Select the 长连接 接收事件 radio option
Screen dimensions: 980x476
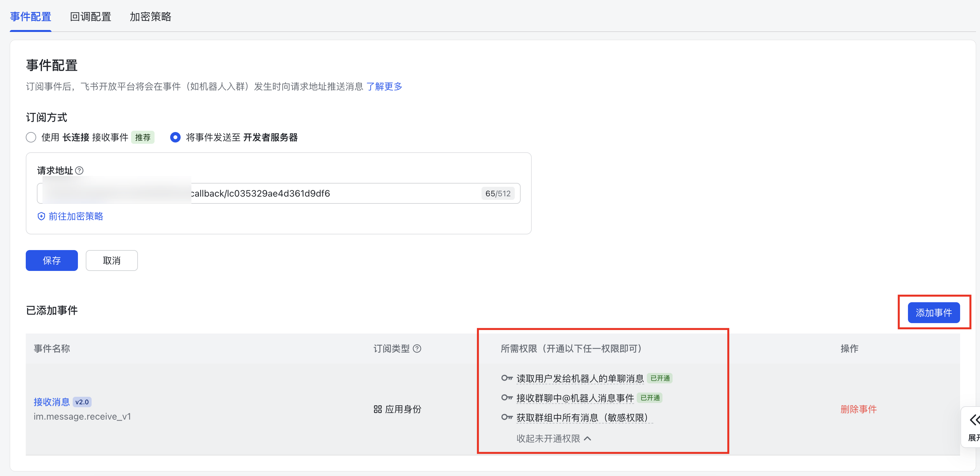31,137
